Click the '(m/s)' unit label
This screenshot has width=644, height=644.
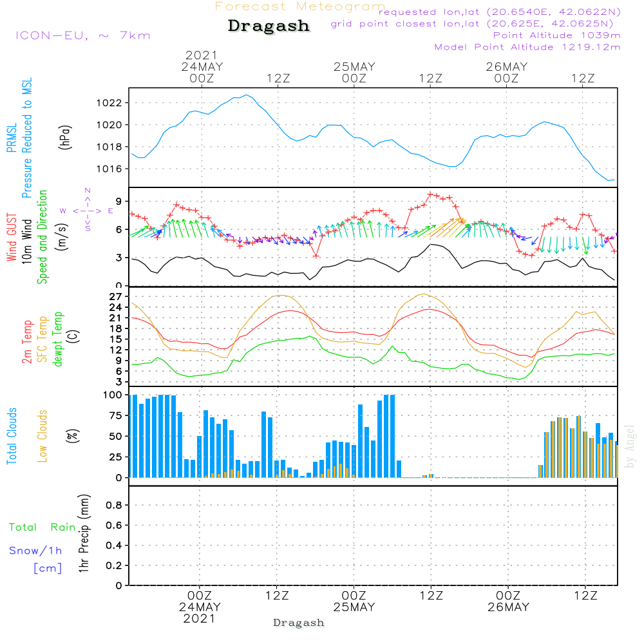tap(62, 237)
